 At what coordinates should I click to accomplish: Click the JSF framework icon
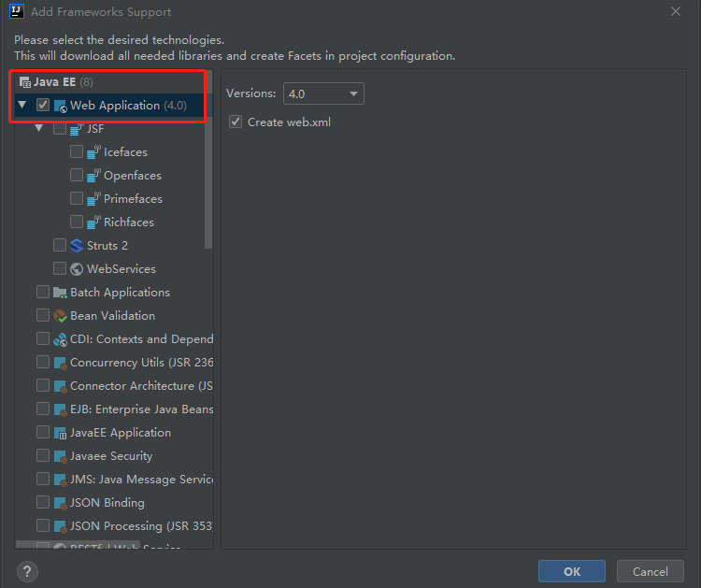pyautogui.click(x=77, y=129)
